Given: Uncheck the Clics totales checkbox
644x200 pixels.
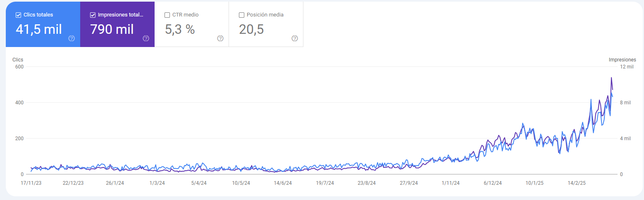Looking at the screenshot, I should tap(18, 15).
